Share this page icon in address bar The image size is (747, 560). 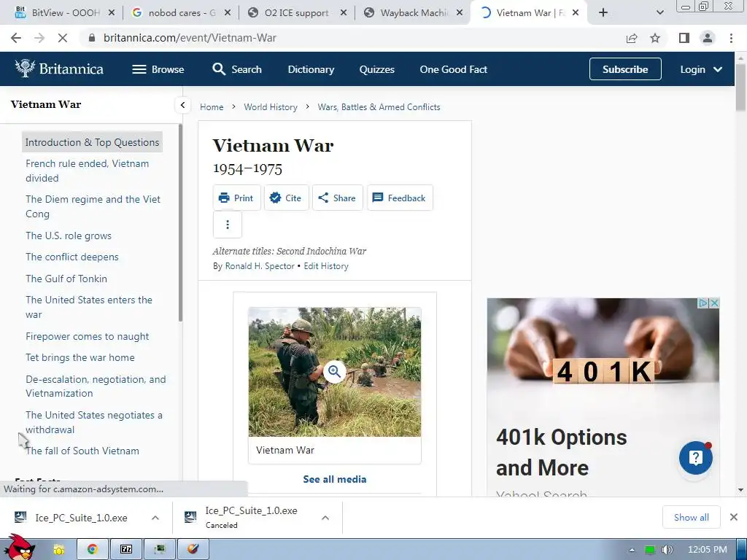(632, 38)
